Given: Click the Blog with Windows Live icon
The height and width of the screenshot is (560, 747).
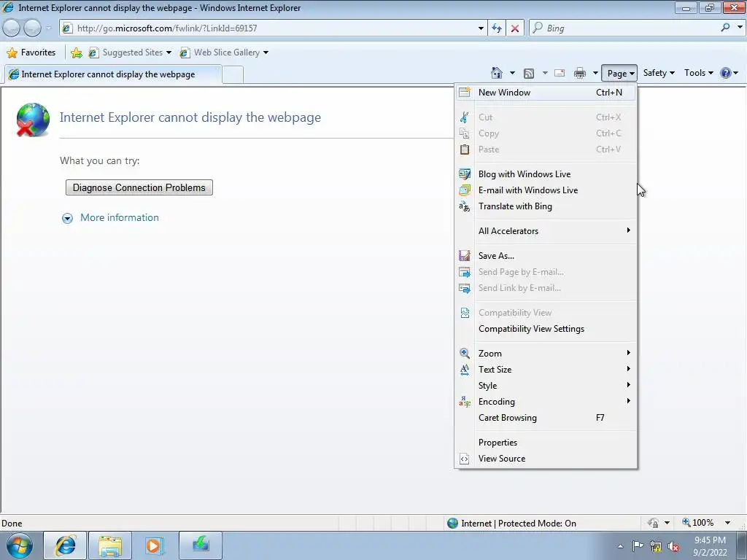Looking at the screenshot, I should point(465,174).
